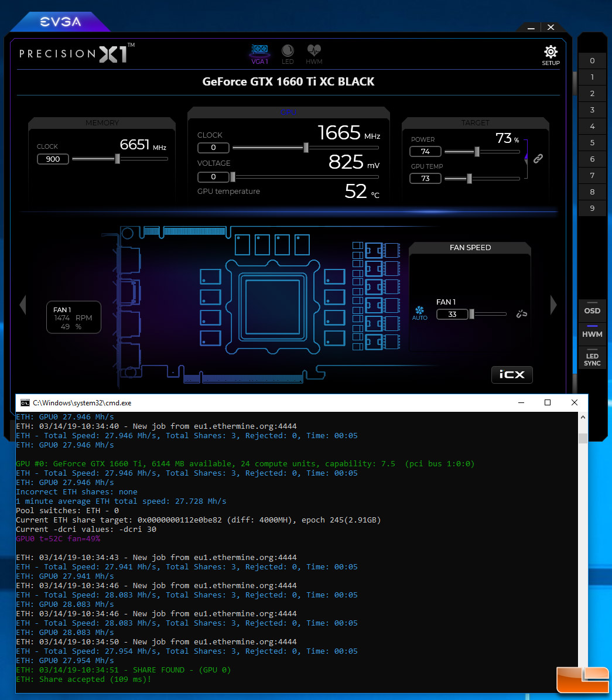Screen dimensions: 612x700
Task: Click the power target field showing 74
Action: (425, 151)
